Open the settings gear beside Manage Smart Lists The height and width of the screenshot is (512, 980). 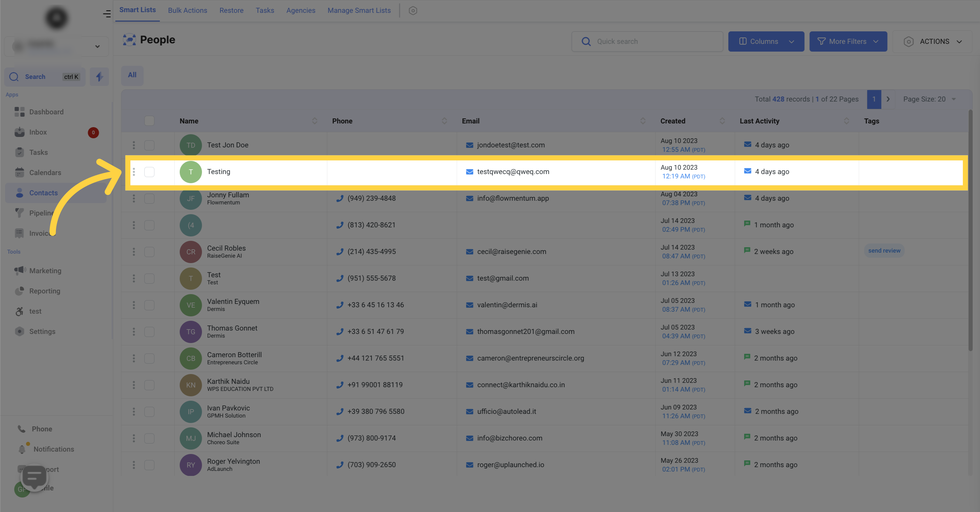point(413,11)
